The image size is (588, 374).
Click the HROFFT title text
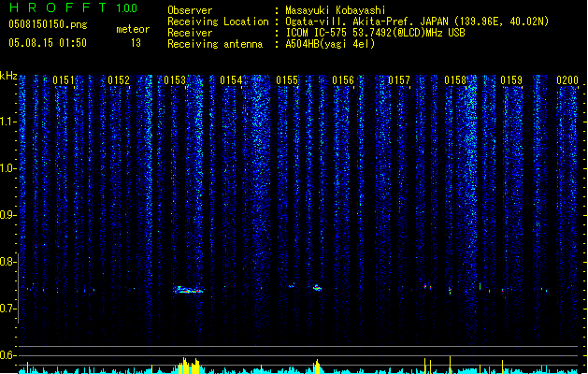pos(58,7)
